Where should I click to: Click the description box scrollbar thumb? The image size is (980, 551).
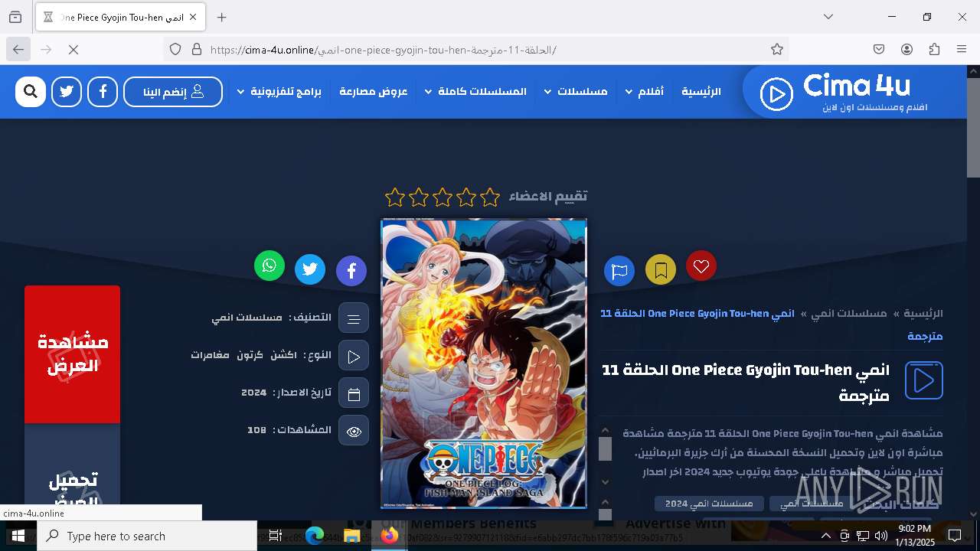pyautogui.click(x=605, y=449)
